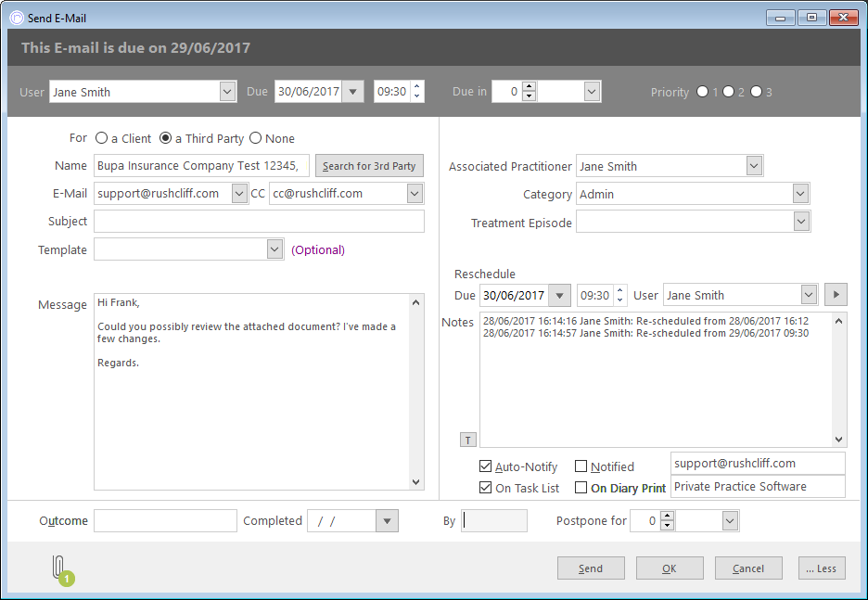Click the Notes box scroll up arrow
Screen dimensions: 868x600
coord(838,321)
